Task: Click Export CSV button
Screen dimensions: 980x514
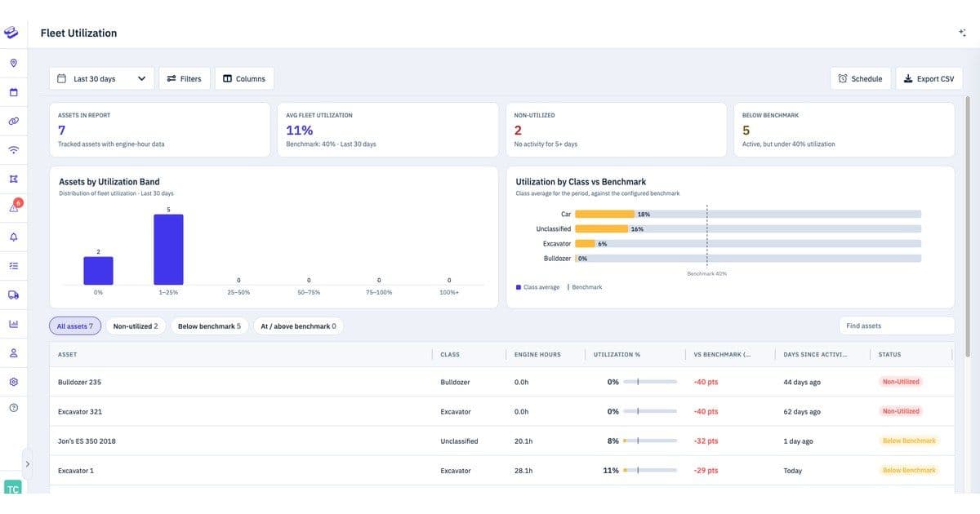Action: tap(929, 78)
